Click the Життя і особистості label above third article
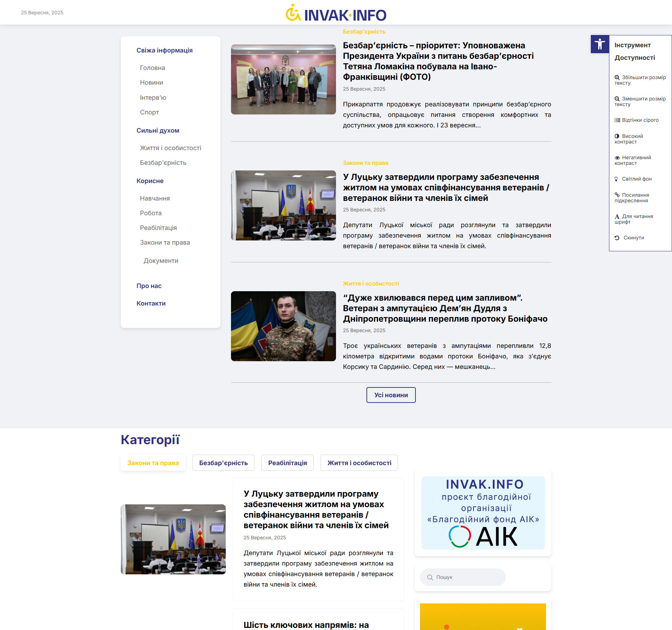The width and height of the screenshot is (672, 630). point(371,283)
